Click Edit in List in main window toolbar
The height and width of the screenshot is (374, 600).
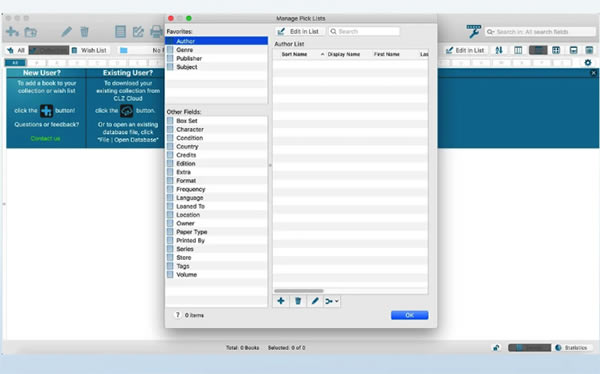point(466,50)
